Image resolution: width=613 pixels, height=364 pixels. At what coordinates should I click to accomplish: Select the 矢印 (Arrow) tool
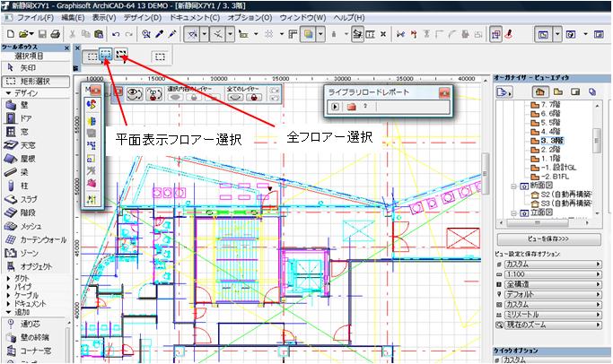pyautogui.click(x=27, y=67)
